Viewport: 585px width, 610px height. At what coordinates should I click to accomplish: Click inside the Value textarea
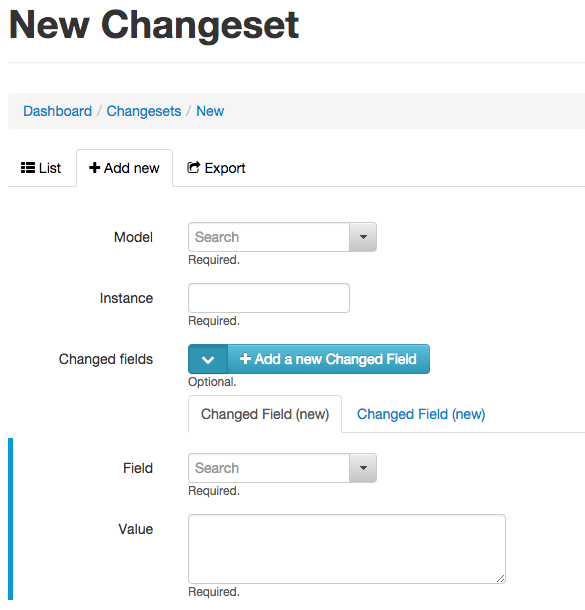pos(347,549)
